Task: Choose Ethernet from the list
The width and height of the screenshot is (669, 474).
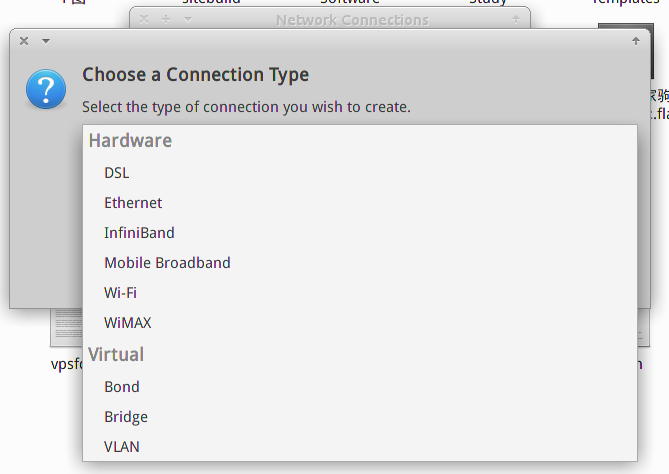Action: [133, 203]
